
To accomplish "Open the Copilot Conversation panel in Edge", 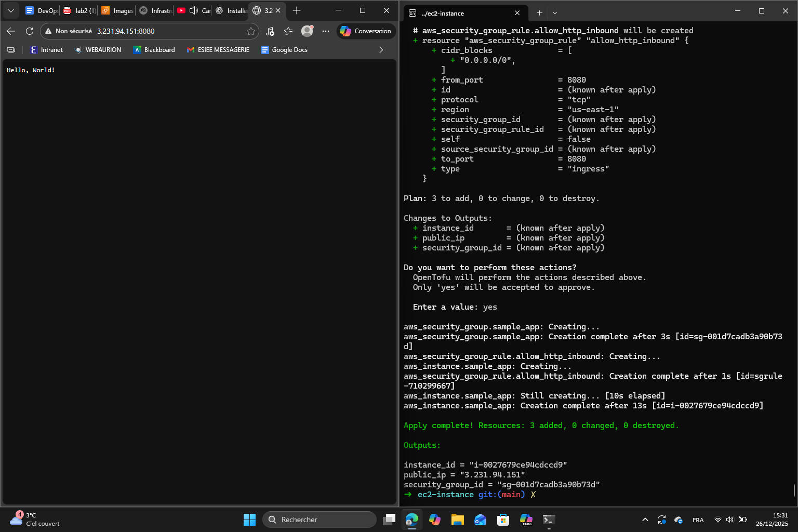I will 365,31.
